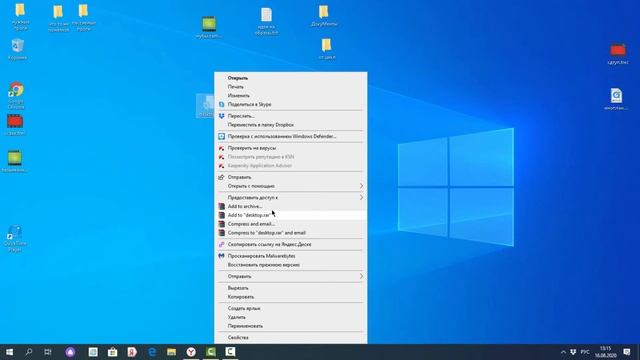
Task: Click the red Яндекс taskbar icon
Action: click(132, 352)
